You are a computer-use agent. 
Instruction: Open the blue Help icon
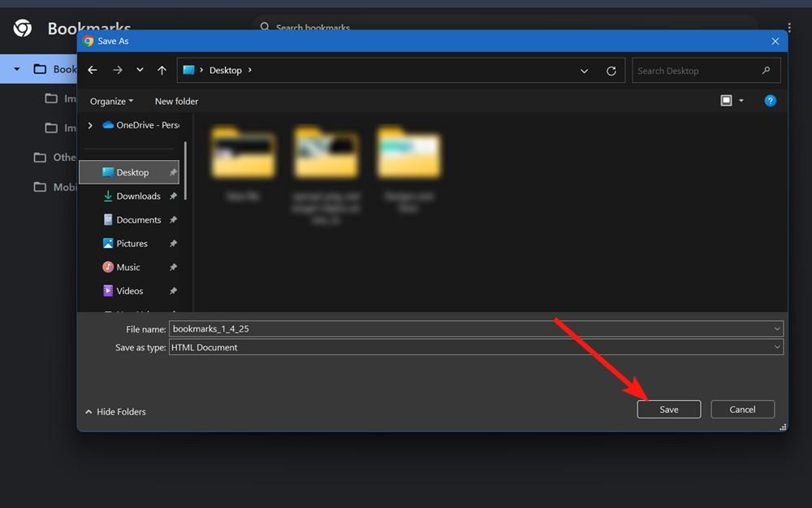770,101
